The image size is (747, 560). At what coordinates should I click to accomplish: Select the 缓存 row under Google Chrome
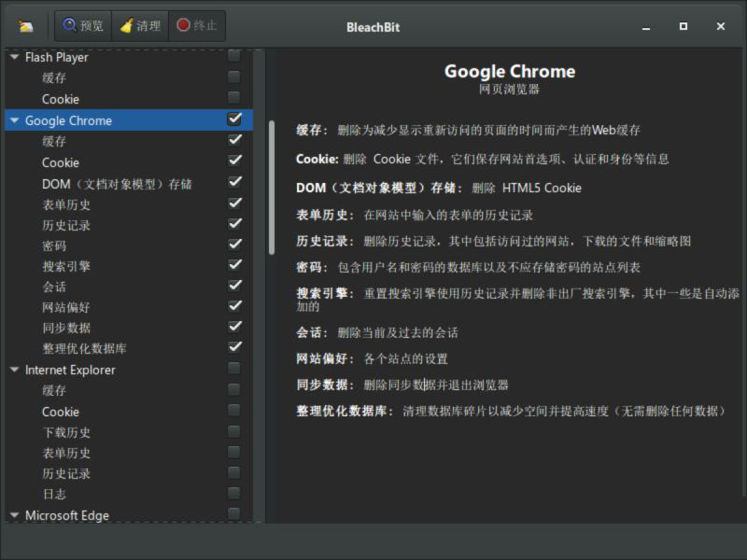pyautogui.click(x=54, y=142)
